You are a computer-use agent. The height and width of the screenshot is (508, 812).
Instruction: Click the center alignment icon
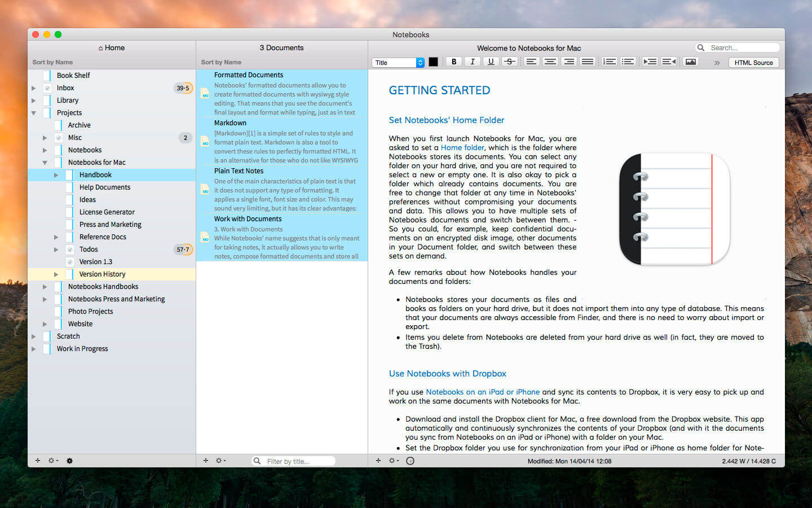tap(550, 62)
